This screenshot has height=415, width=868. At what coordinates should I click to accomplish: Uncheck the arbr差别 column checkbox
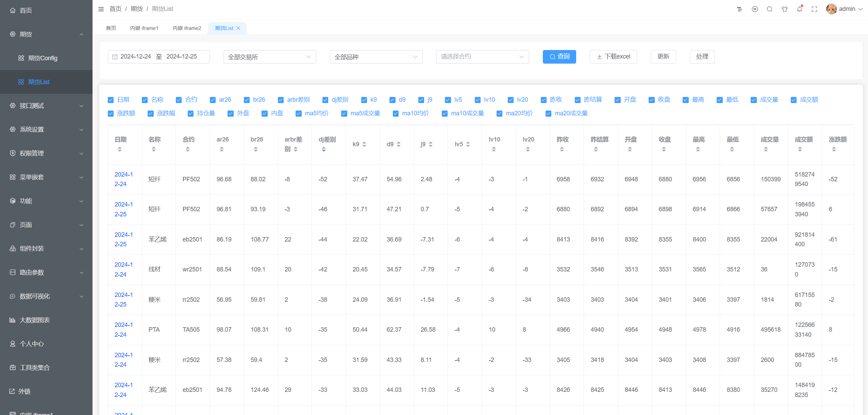click(x=281, y=100)
